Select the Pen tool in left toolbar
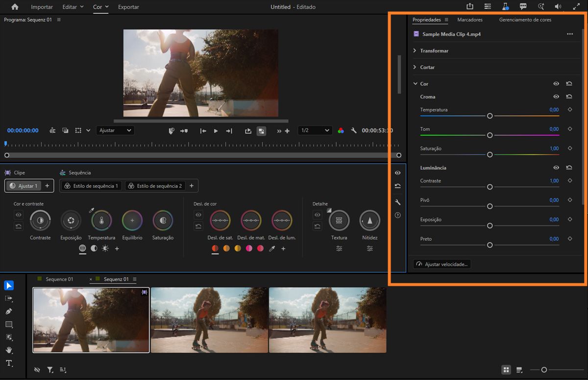The height and width of the screenshot is (380, 588). tap(9, 311)
